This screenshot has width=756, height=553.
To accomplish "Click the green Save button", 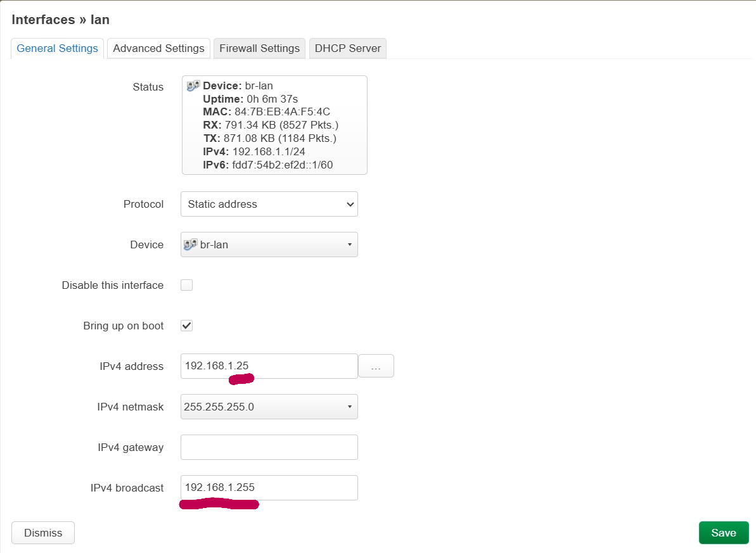I will click(x=724, y=533).
